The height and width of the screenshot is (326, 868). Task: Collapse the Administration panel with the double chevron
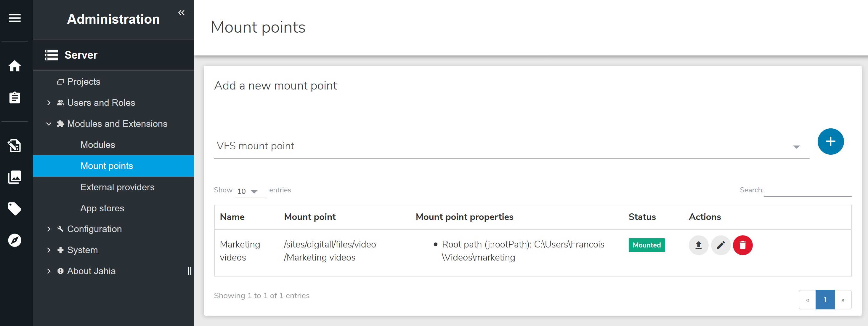pos(181,12)
